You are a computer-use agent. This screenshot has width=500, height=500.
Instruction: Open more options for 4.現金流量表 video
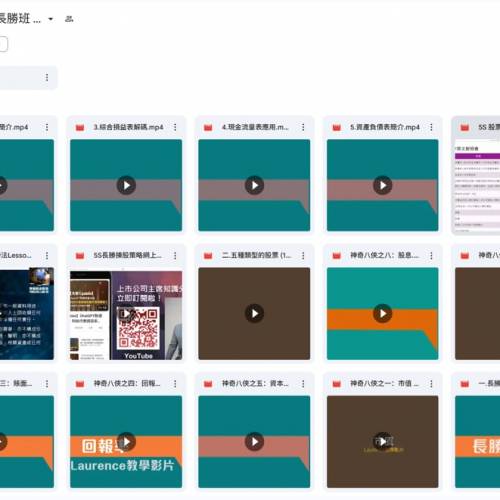pos(303,127)
